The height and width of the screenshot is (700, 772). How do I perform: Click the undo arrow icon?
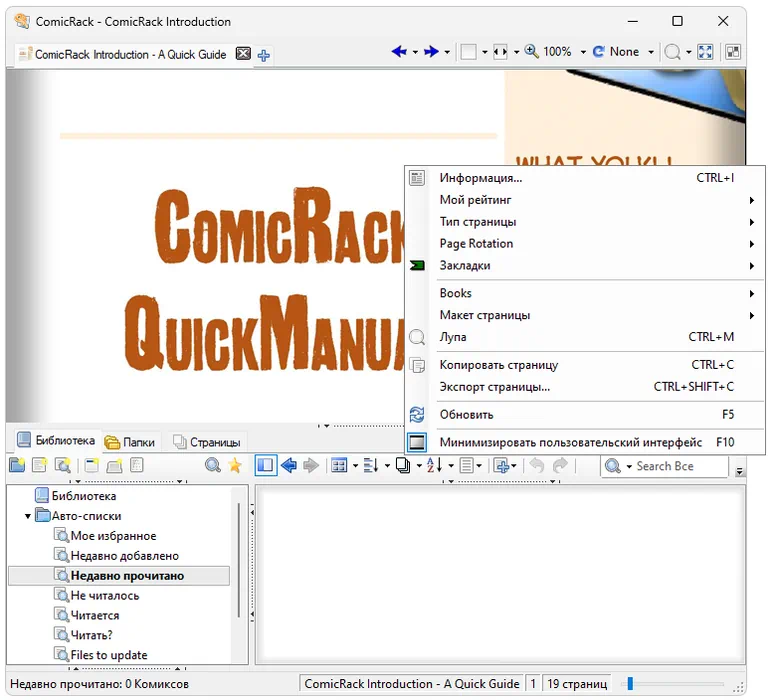pos(537,465)
